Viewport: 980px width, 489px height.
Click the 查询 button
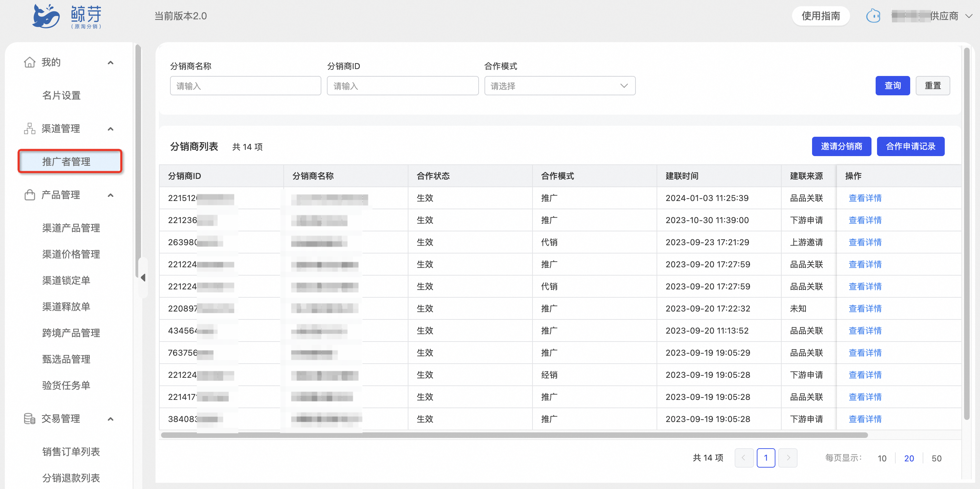pyautogui.click(x=893, y=86)
